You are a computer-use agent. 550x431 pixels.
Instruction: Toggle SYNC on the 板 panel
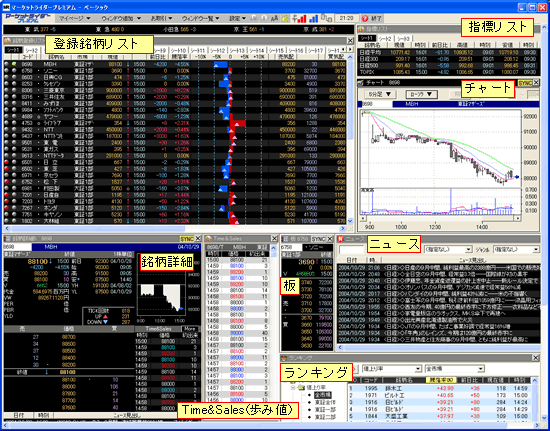coord(318,238)
